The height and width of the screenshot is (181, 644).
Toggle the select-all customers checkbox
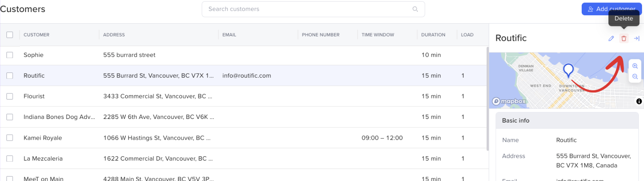(x=10, y=35)
